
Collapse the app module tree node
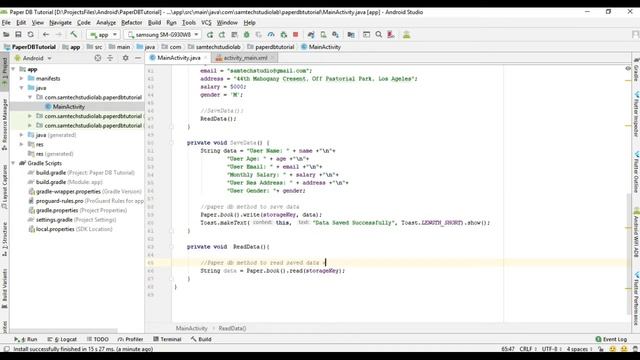[14, 69]
